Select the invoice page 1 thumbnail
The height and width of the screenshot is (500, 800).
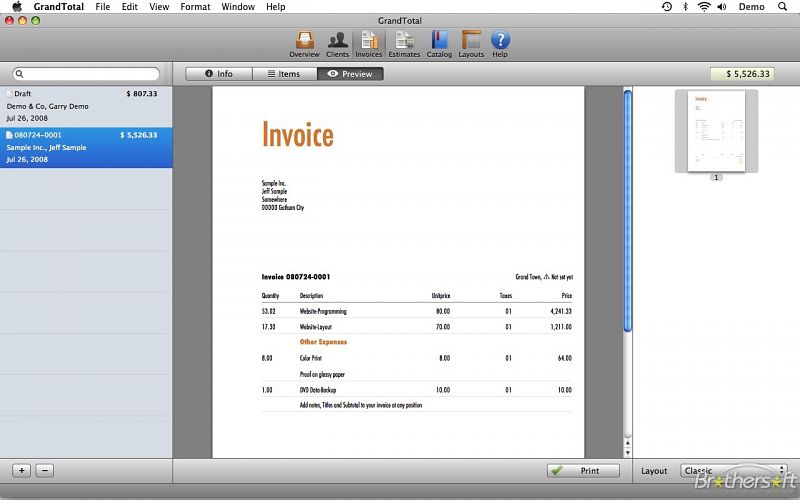[716, 130]
